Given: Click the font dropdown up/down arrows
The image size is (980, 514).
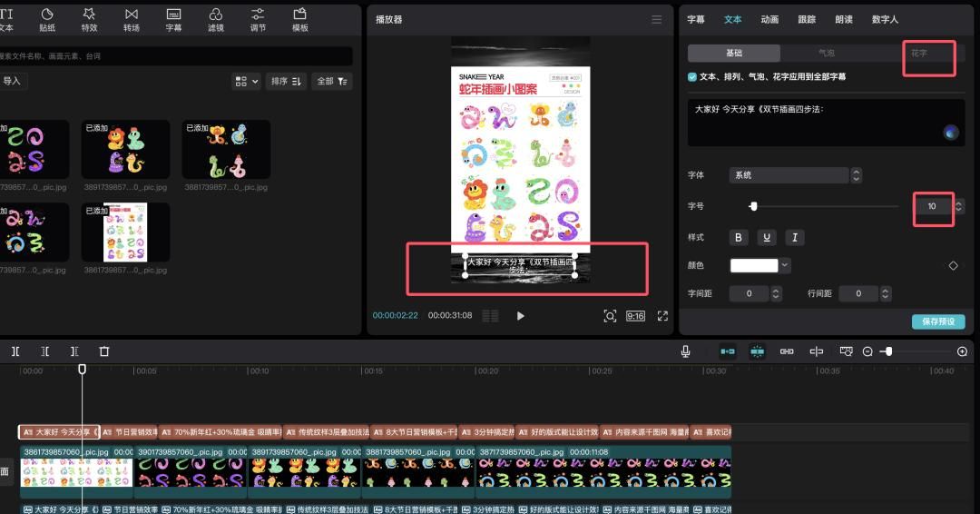Looking at the screenshot, I should tap(857, 175).
